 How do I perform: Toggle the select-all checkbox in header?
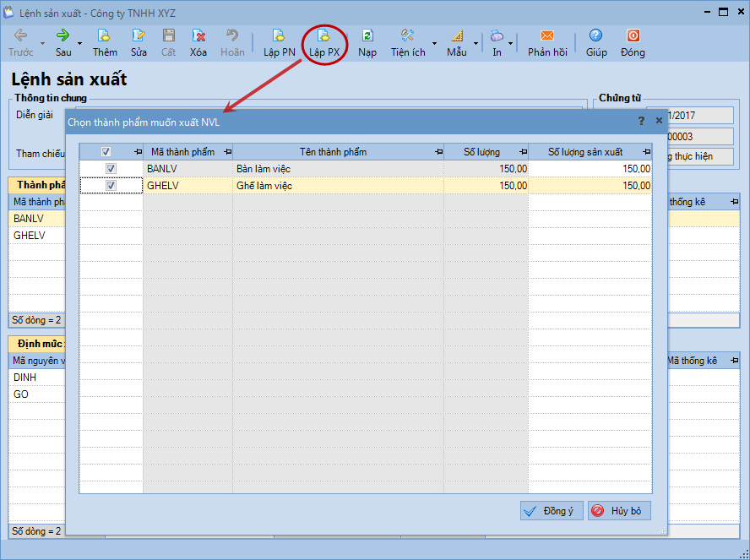pyautogui.click(x=106, y=152)
